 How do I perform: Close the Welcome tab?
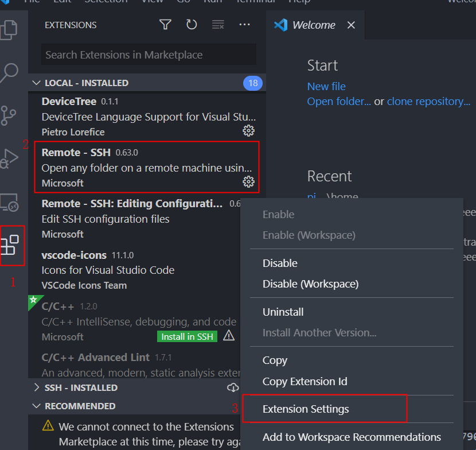351,25
